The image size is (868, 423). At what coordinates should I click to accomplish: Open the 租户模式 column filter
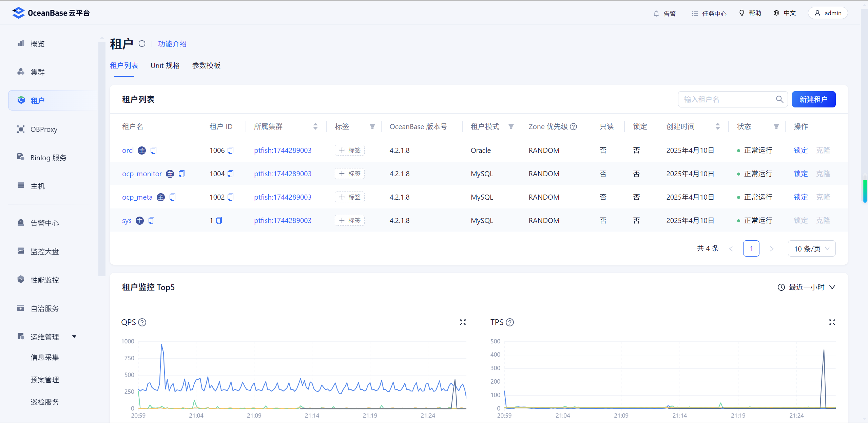point(511,126)
